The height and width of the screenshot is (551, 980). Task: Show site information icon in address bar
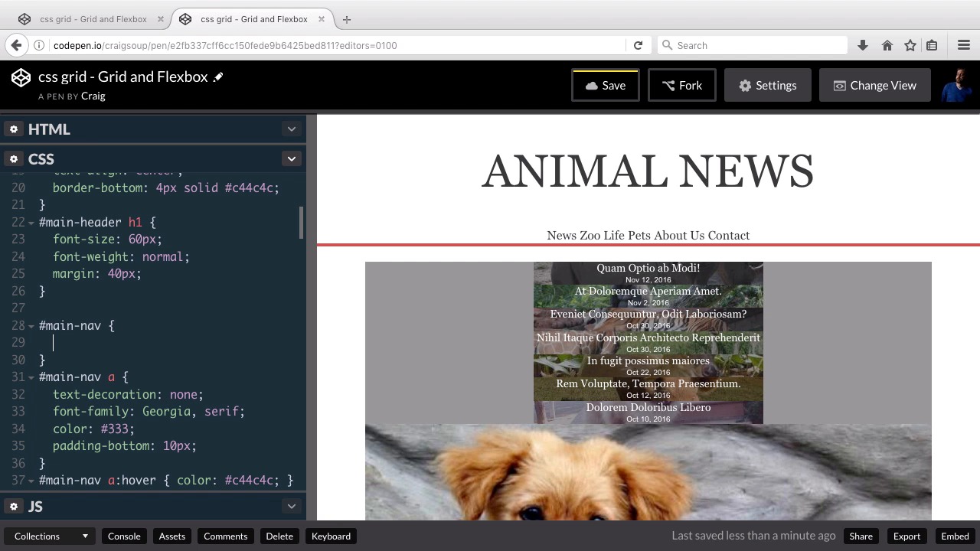(39, 45)
